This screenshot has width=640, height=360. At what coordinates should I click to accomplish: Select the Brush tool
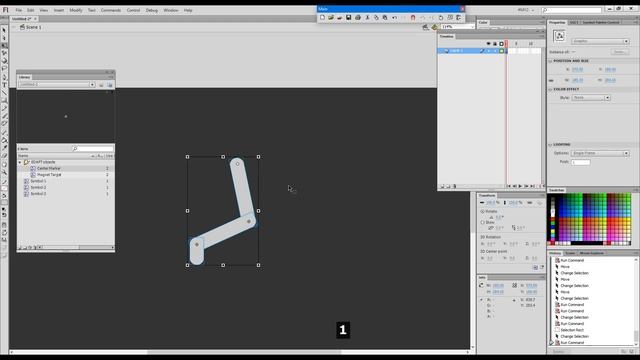(x=4, y=116)
